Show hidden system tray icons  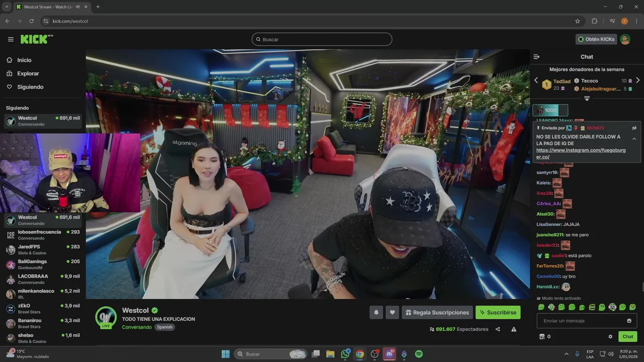[x=566, y=354]
